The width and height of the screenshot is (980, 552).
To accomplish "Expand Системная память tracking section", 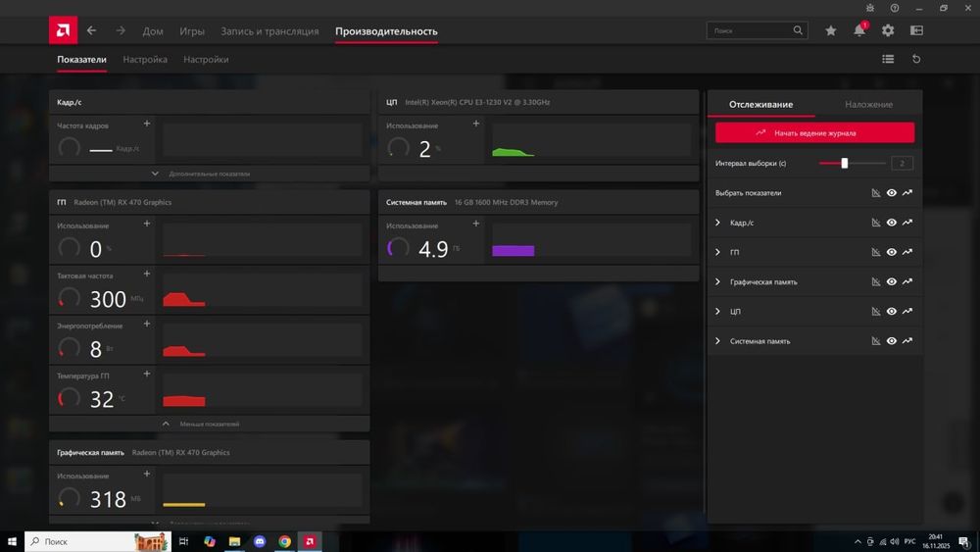I will click(717, 340).
